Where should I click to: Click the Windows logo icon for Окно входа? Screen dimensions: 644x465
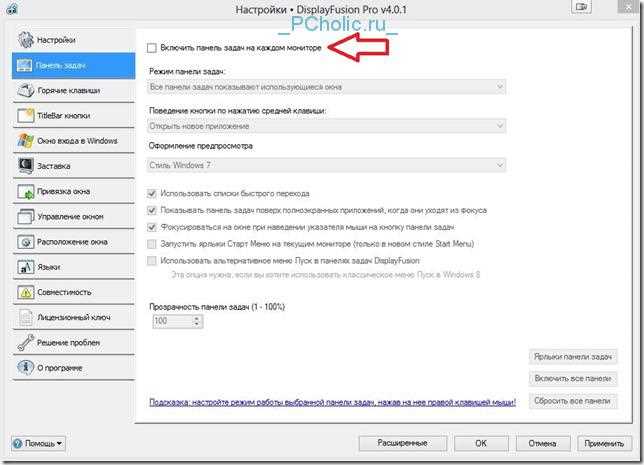coord(25,141)
